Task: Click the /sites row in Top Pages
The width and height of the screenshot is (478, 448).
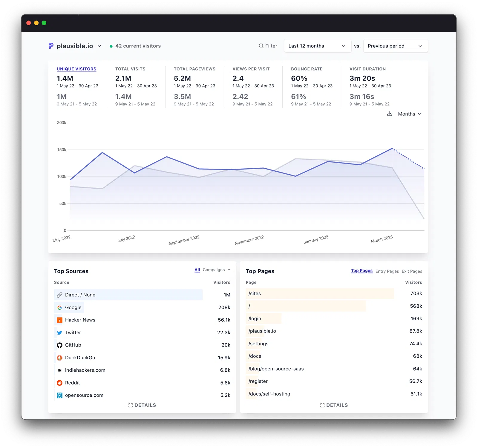Action: point(299,293)
